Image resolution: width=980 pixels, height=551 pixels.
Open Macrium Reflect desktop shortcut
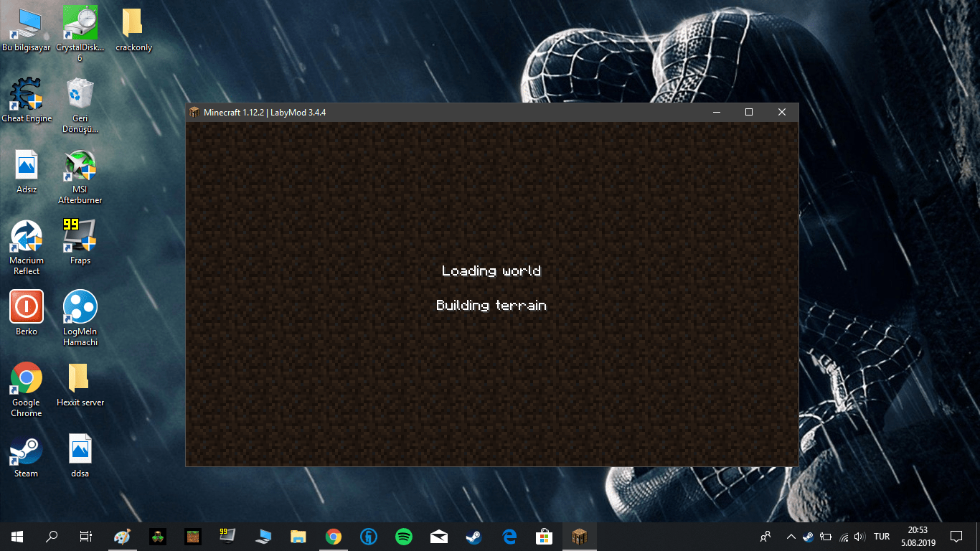[27, 248]
